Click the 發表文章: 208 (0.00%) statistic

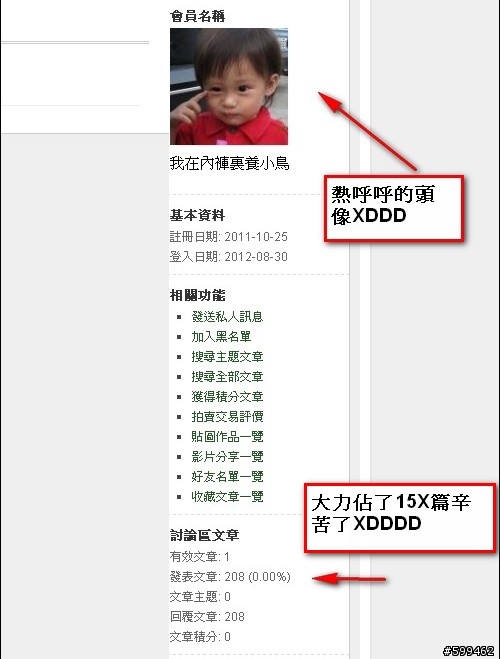pyautogui.click(x=230, y=577)
